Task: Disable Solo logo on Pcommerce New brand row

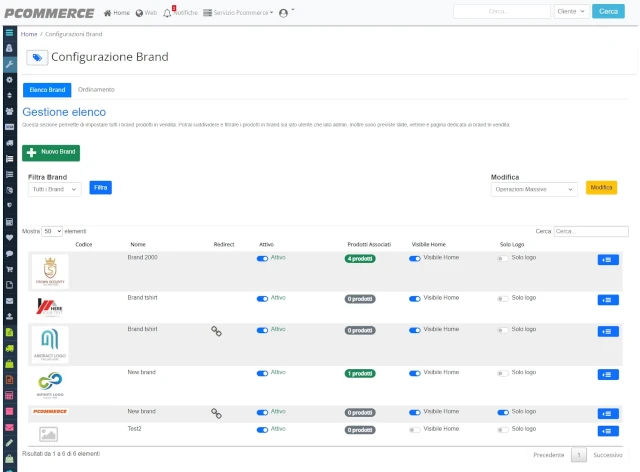Action: tap(503, 412)
